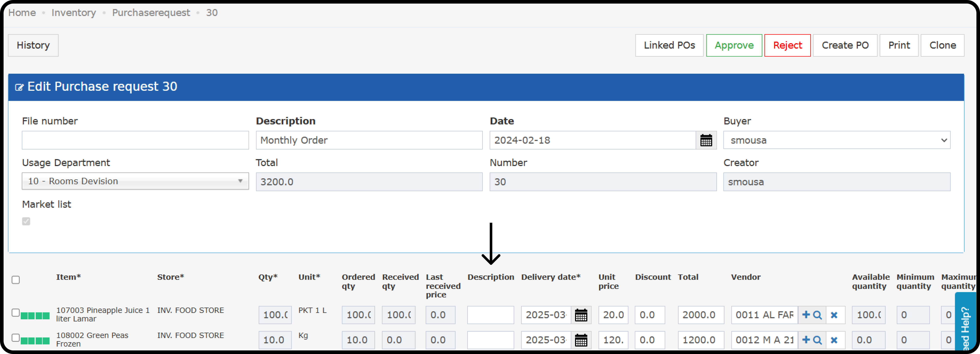The image size is (980, 354).
Task: Select item 107003 Pineapple Juice 1 liter Lamar
Action: click(x=103, y=314)
